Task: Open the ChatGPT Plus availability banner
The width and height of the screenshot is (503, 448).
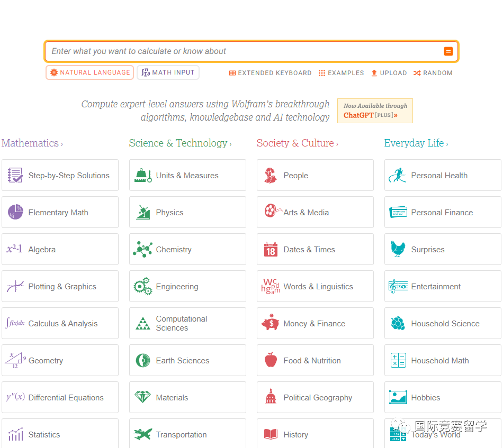Action: click(375, 111)
